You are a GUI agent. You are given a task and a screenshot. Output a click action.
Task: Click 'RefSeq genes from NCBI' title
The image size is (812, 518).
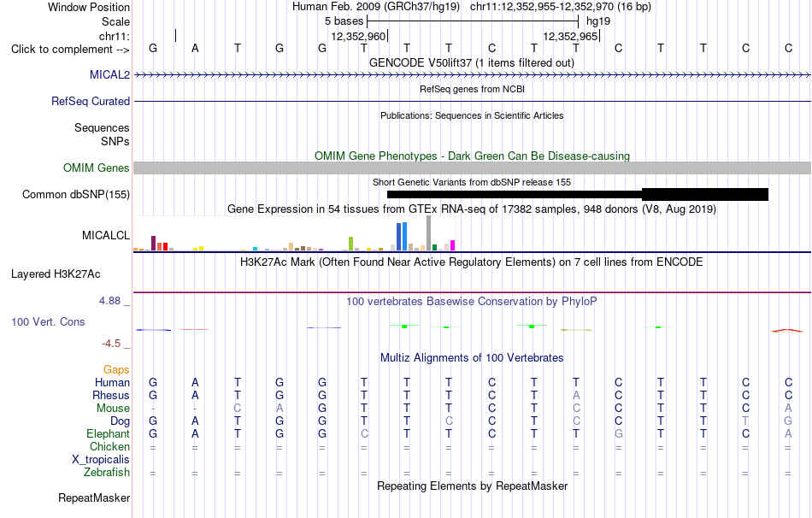472,89
